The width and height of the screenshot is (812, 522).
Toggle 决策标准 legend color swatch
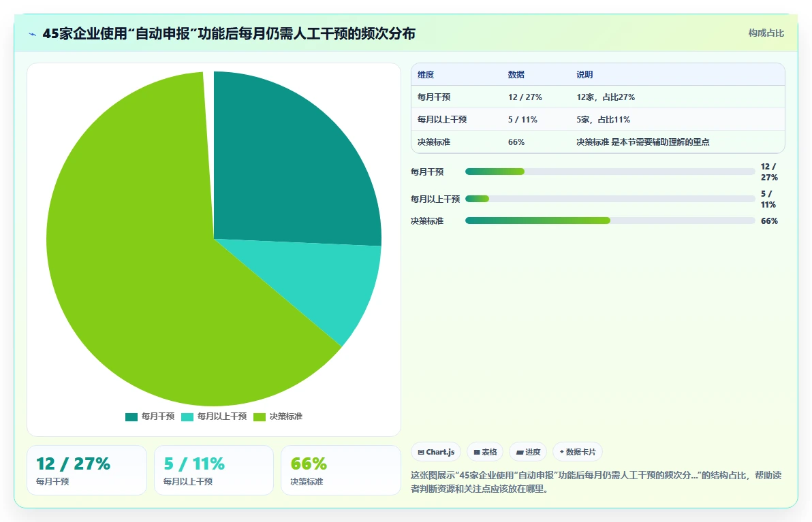[x=260, y=417]
